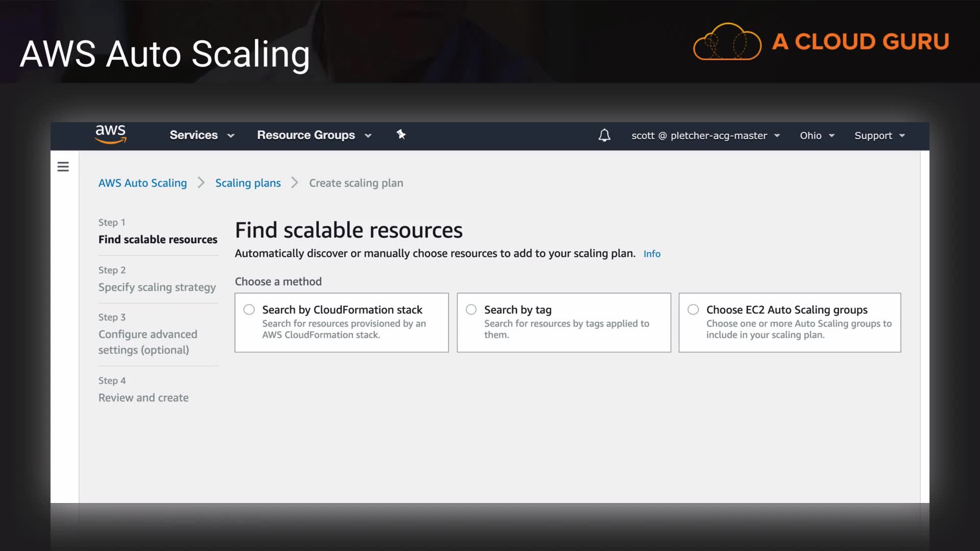Go to AWS Auto Scaling breadcrumb link
The width and height of the screenshot is (980, 551).
click(142, 183)
